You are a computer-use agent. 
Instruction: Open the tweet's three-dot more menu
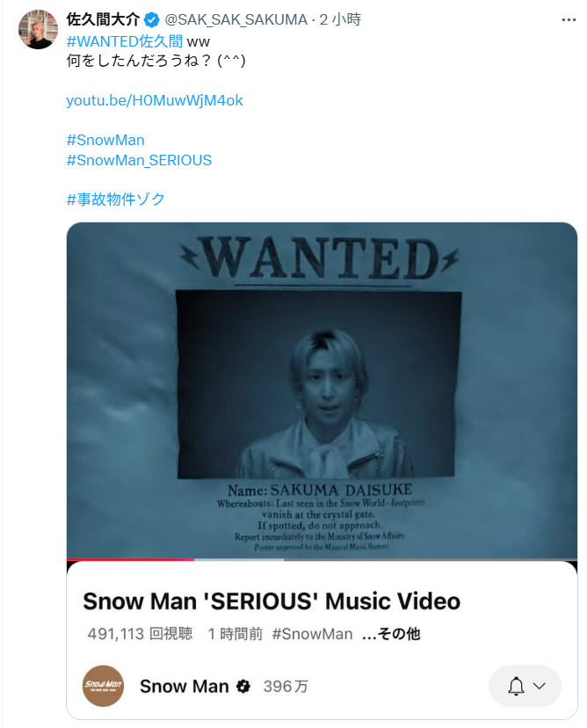click(569, 20)
